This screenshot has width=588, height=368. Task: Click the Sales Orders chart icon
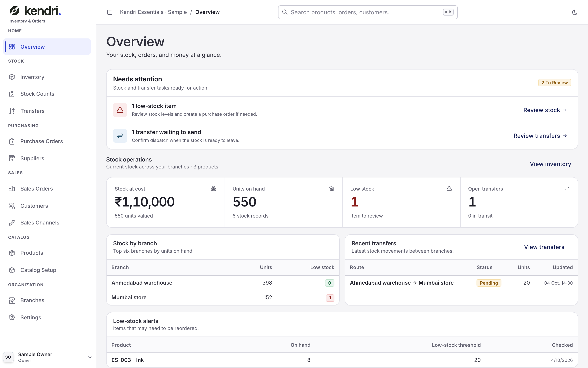(12, 189)
